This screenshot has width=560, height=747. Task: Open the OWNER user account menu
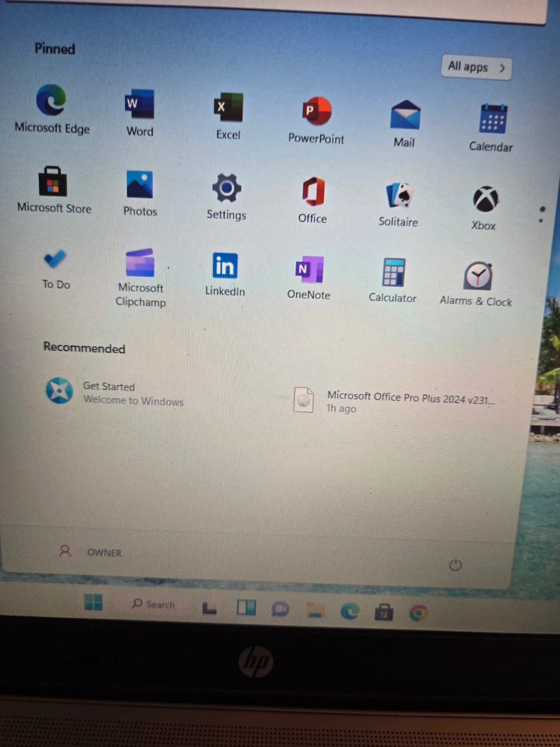coord(91,551)
